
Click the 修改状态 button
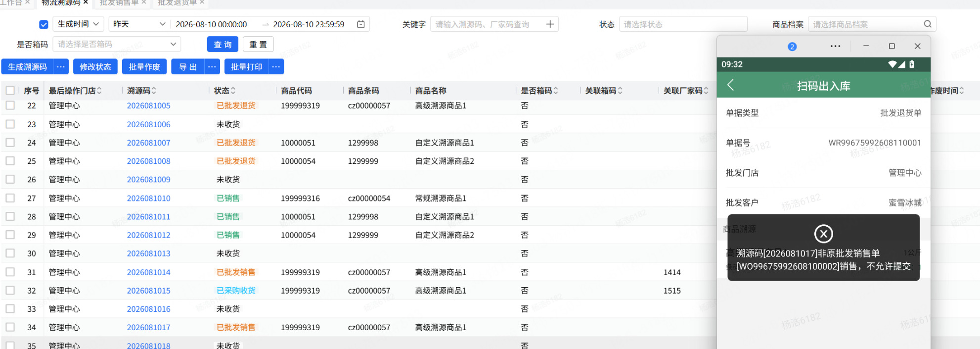[95, 67]
